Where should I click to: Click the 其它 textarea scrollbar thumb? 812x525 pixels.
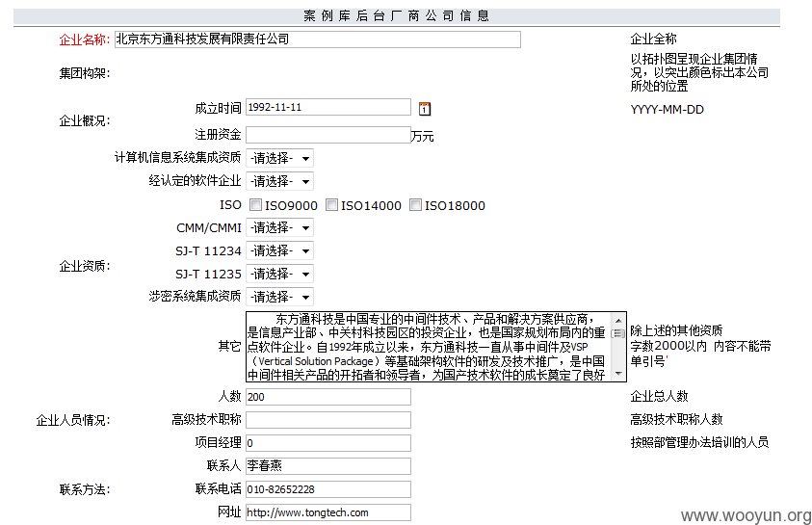pos(618,333)
